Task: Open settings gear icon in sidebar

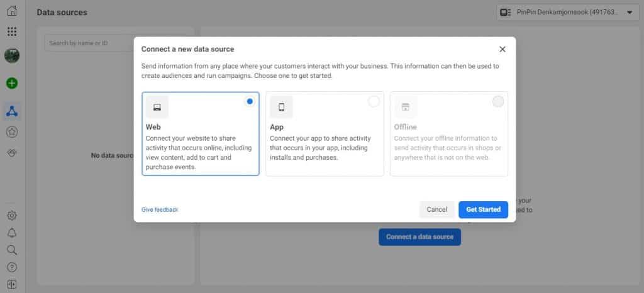Action: (x=12, y=216)
